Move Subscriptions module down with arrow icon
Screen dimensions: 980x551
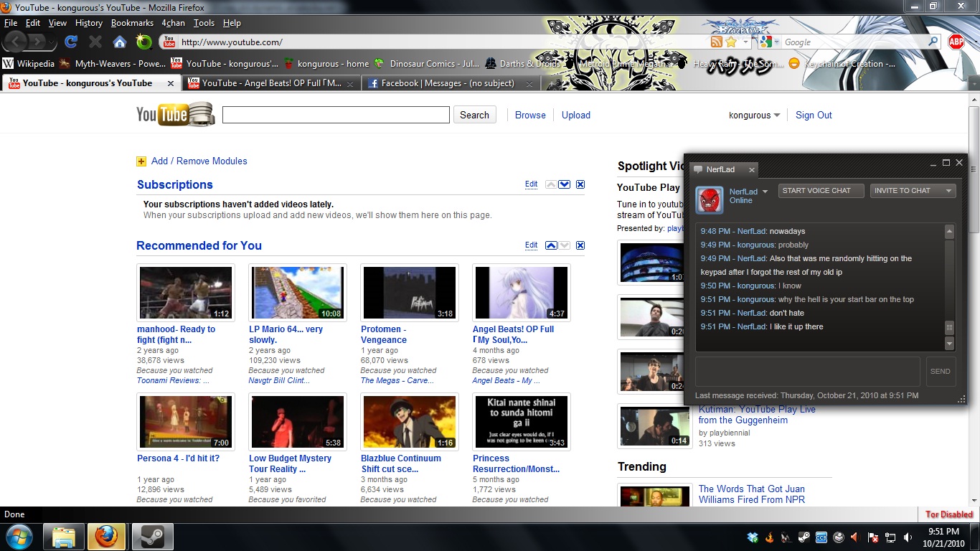pyautogui.click(x=565, y=184)
